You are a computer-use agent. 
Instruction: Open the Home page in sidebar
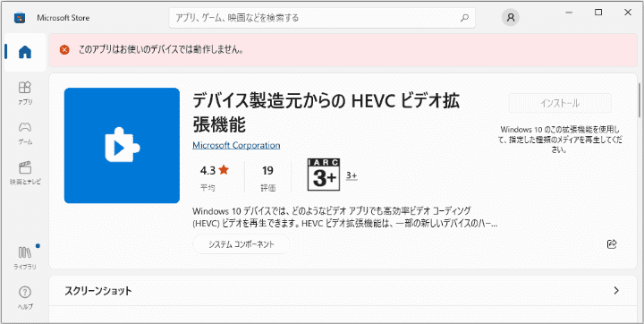coord(25,52)
